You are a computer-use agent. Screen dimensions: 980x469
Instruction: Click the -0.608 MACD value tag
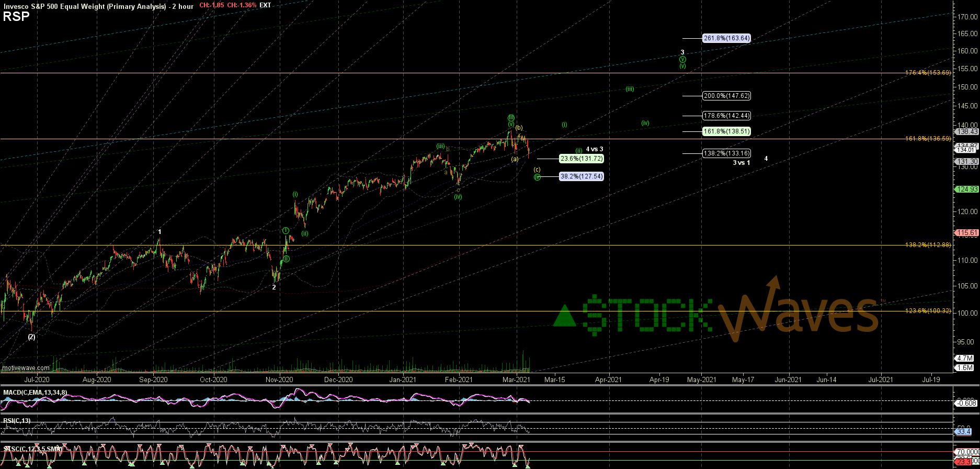click(965, 403)
